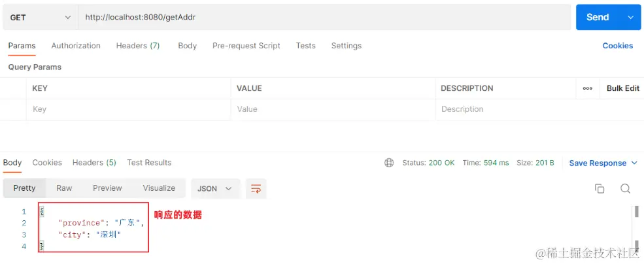This screenshot has height=264, width=644.
Task: Open the Pre-request Script tab
Action: point(246,46)
